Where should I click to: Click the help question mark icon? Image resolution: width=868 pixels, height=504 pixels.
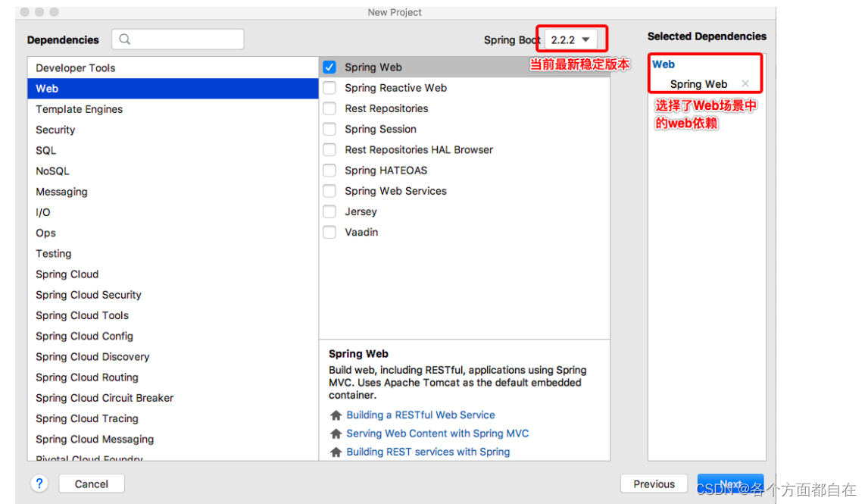[39, 484]
